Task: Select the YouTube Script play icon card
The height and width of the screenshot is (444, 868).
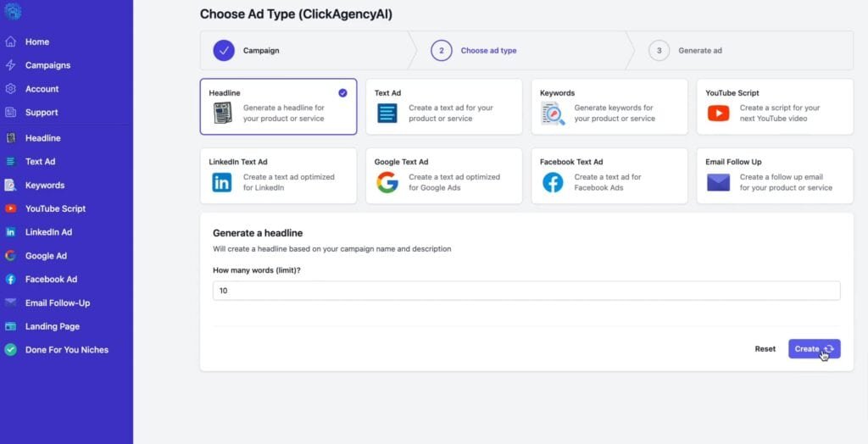Action: [718, 113]
